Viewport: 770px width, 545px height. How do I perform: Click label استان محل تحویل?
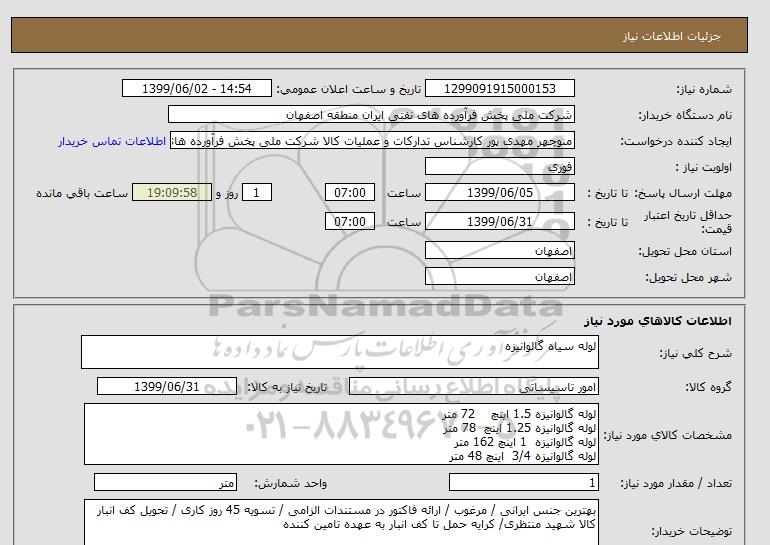pyautogui.click(x=685, y=251)
